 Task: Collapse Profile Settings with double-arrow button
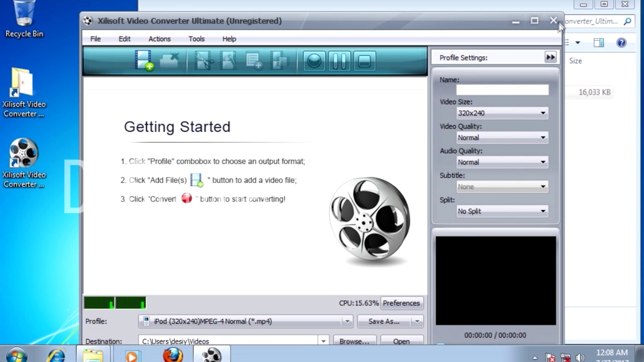550,57
